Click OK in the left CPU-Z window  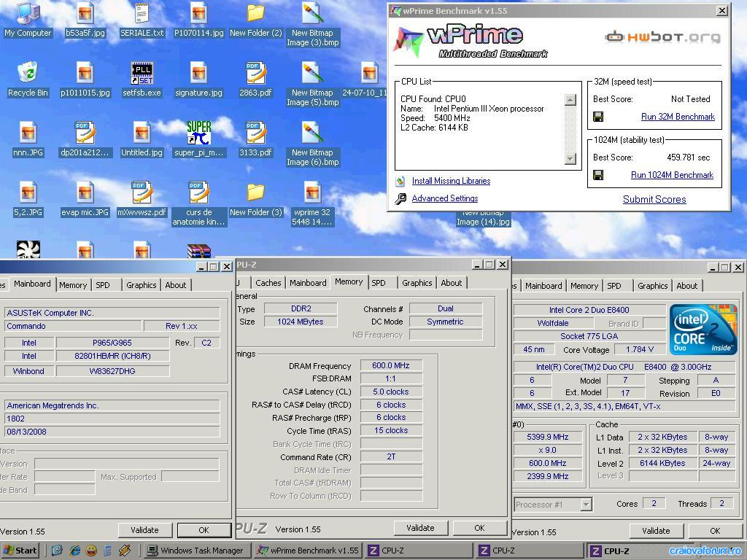point(204,530)
